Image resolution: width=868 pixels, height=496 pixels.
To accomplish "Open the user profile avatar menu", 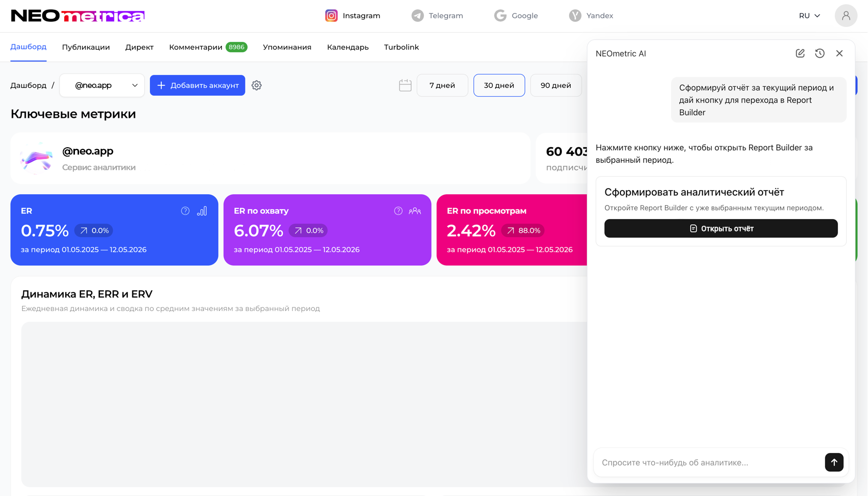I will 846,16.
